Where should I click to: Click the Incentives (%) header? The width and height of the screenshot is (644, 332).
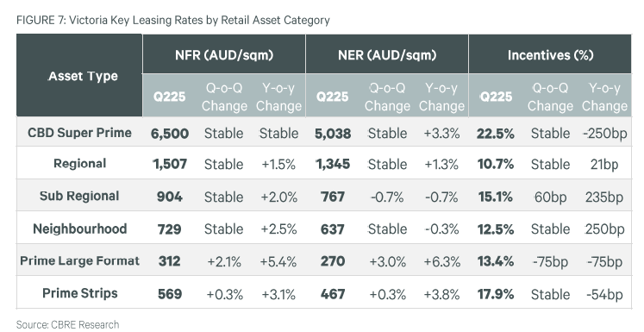click(550, 55)
